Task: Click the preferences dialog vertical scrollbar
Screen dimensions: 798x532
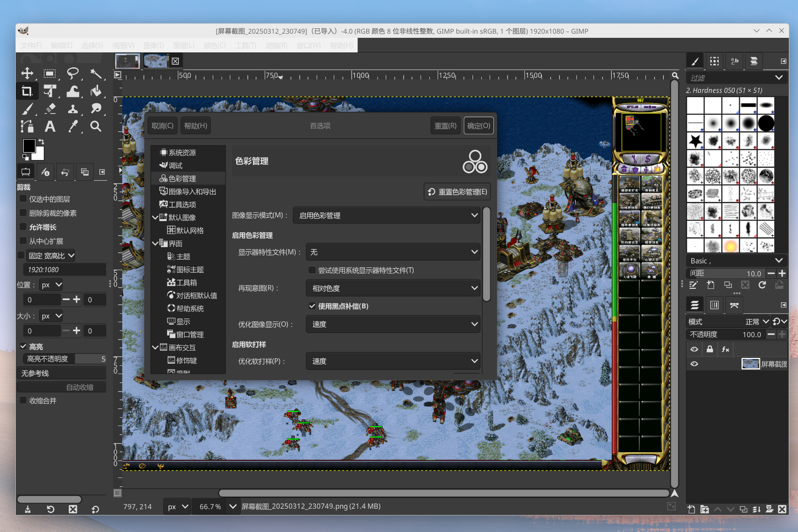Action: (x=486, y=254)
